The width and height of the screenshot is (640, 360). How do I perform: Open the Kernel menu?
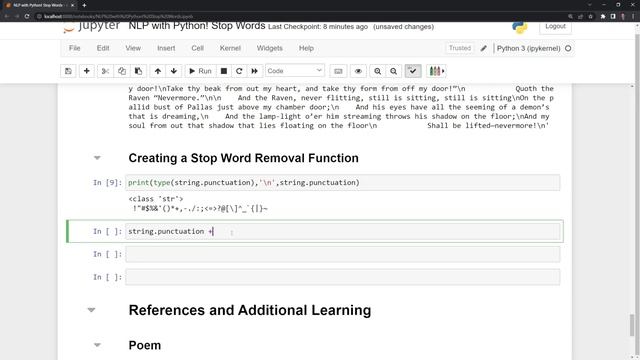(230, 48)
